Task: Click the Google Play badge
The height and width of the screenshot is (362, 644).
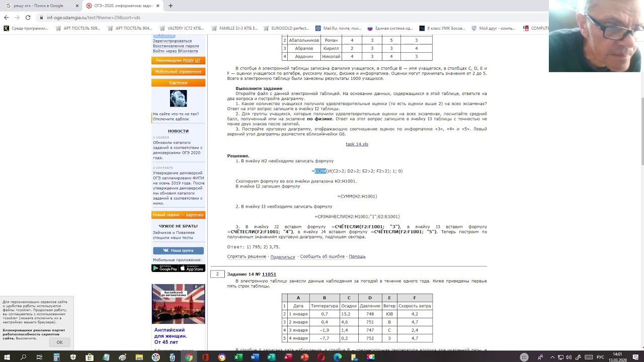Action: 165,268
